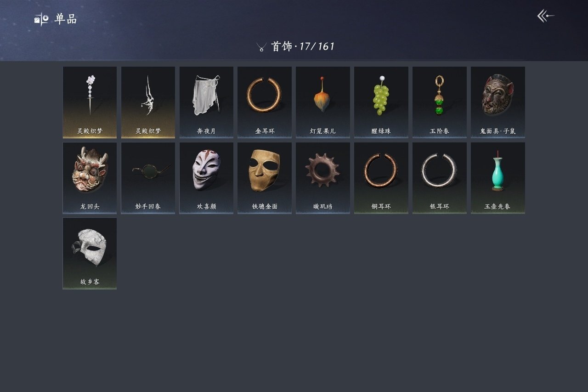Pick the 玉壶先春 turquoise vase item

tap(498, 178)
